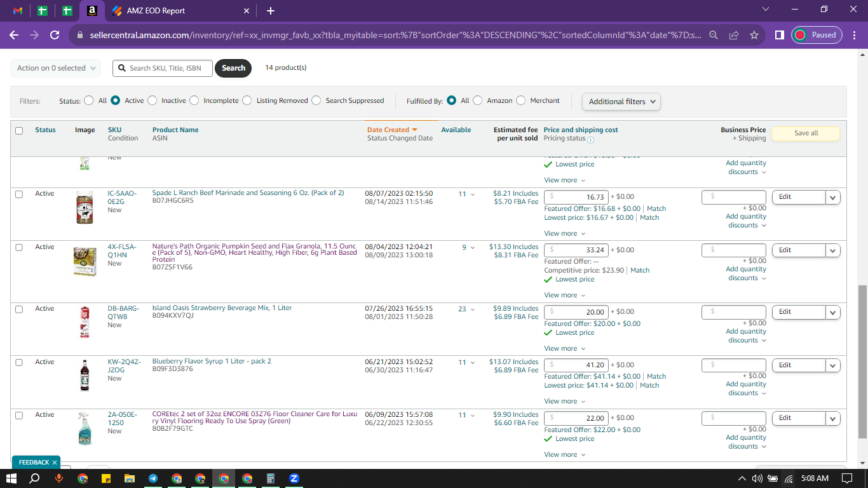The image size is (868, 488).
Task: Reload the current page
Action: point(55,35)
